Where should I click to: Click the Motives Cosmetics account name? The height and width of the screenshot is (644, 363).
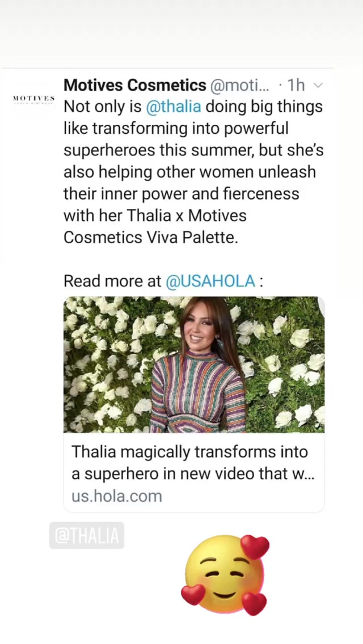[x=135, y=85]
